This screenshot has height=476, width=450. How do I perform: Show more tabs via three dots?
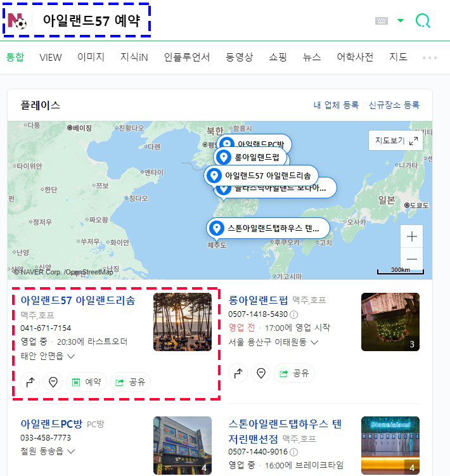(x=430, y=58)
